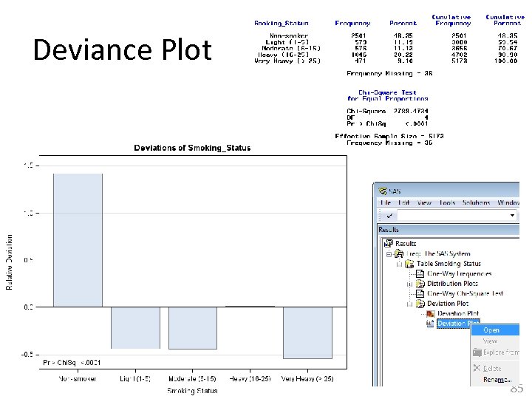Open the View menu in SAS
Image resolution: width=532 pixels, height=399 pixels.
point(424,202)
